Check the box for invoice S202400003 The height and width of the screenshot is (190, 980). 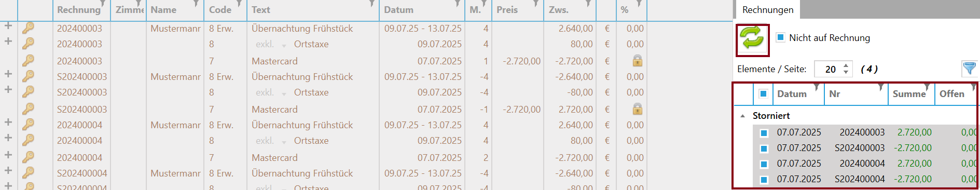pos(764,148)
